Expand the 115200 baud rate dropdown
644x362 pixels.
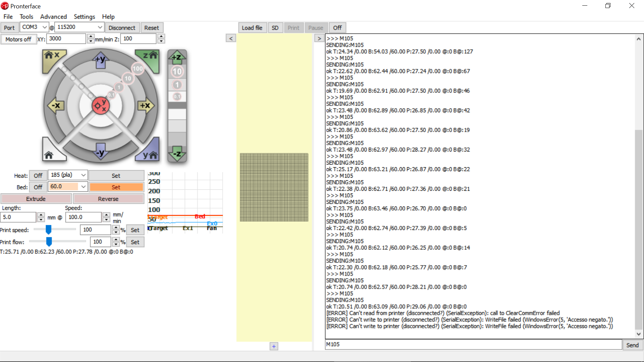[x=100, y=27]
